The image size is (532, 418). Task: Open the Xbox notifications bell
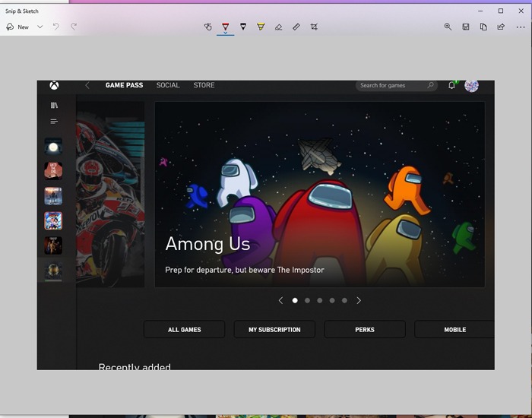tap(451, 85)
